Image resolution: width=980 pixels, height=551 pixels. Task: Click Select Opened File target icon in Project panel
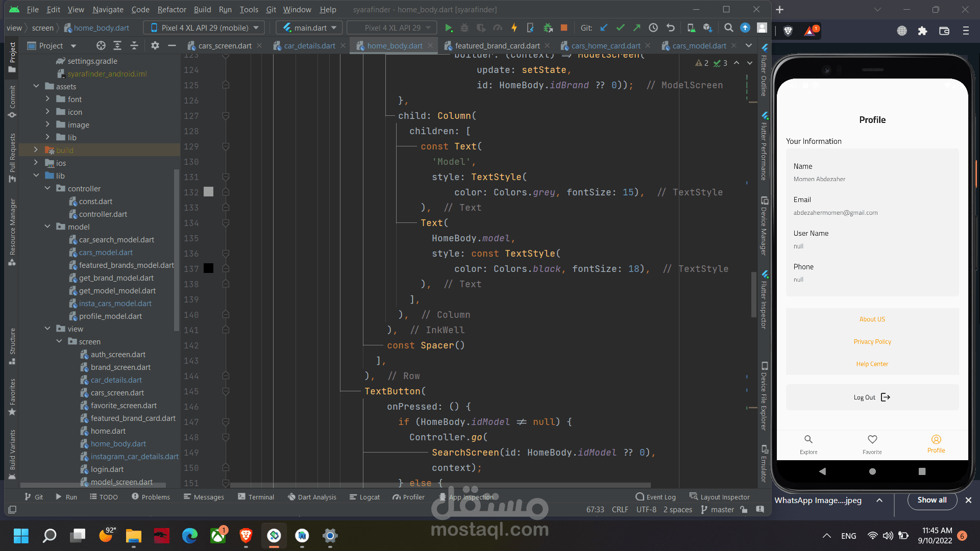[101, 46]
